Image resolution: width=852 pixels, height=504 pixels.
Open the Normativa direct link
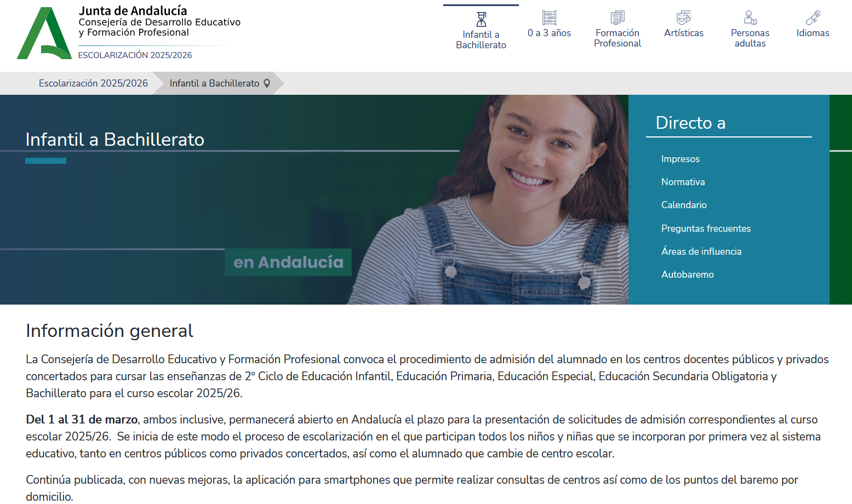pos(683,182)
